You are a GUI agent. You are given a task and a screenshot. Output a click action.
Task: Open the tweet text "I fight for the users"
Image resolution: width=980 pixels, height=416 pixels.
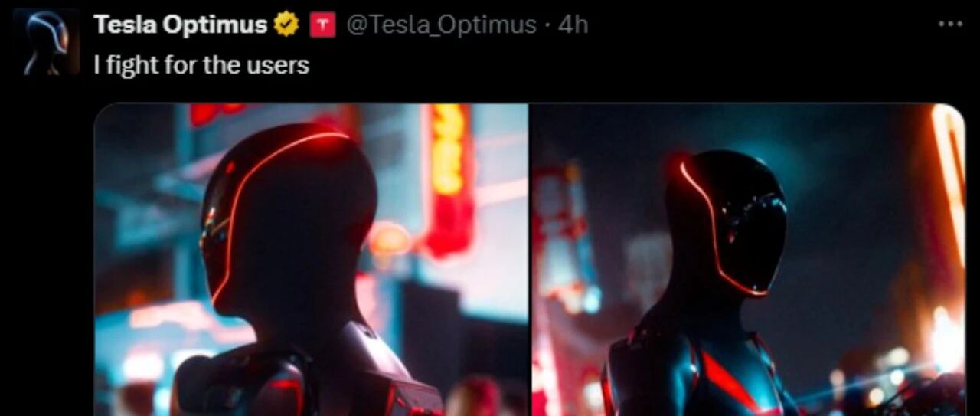click(x=201, y=65)
